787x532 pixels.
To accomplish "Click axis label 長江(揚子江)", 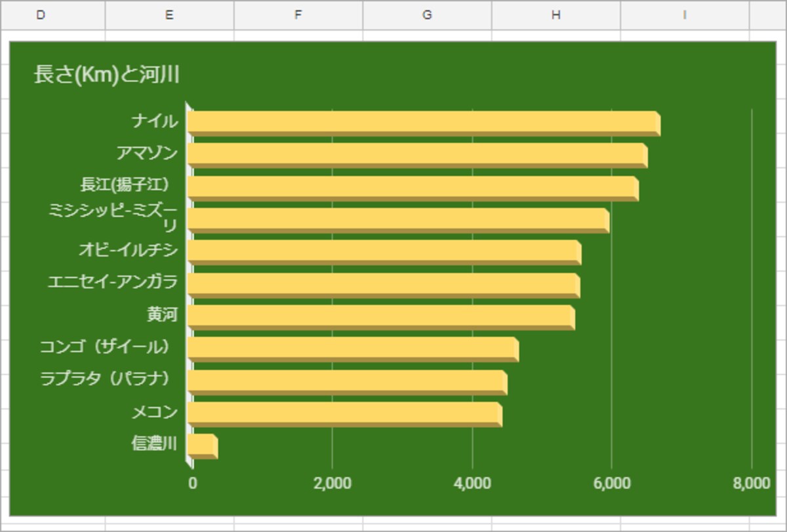I will pos(125,185).
